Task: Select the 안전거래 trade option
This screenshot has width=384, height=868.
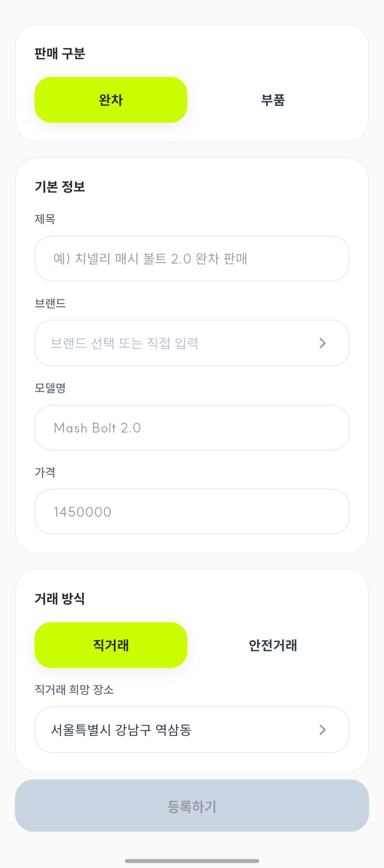Action: [273, 645]
